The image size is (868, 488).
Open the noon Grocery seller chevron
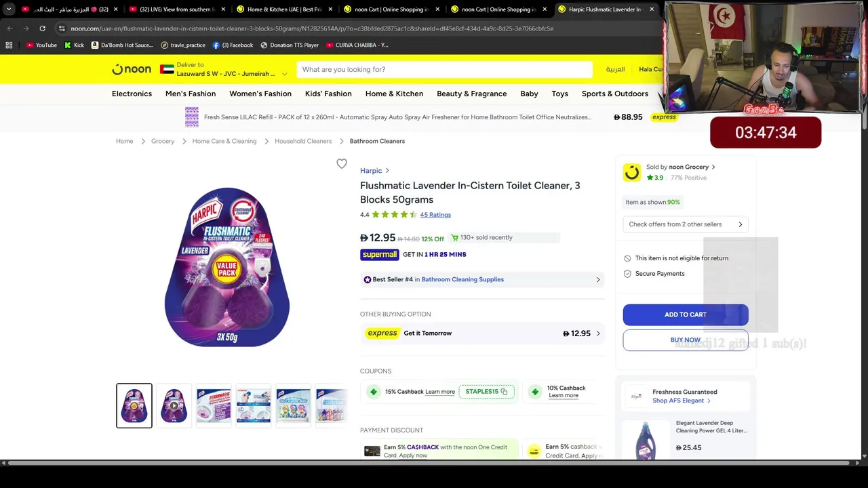point(713,167)
